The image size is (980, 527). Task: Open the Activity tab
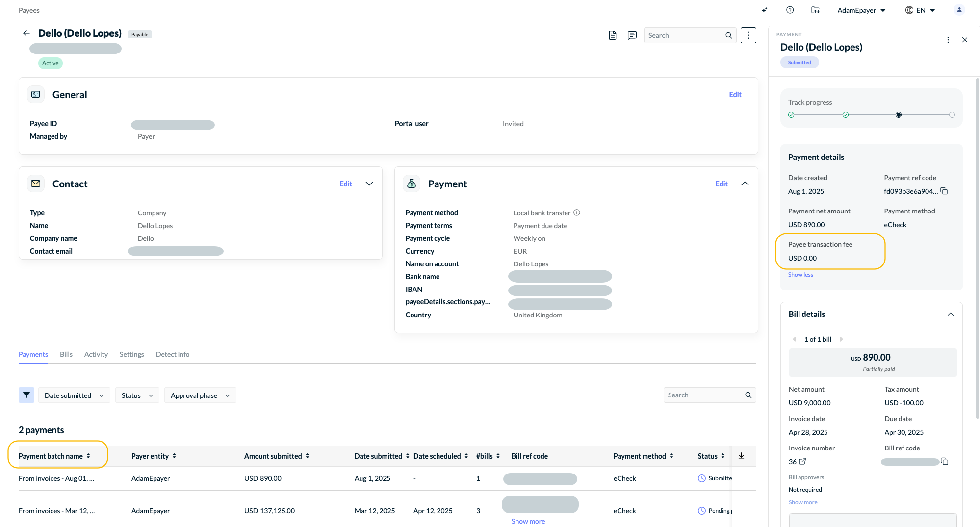96,354
